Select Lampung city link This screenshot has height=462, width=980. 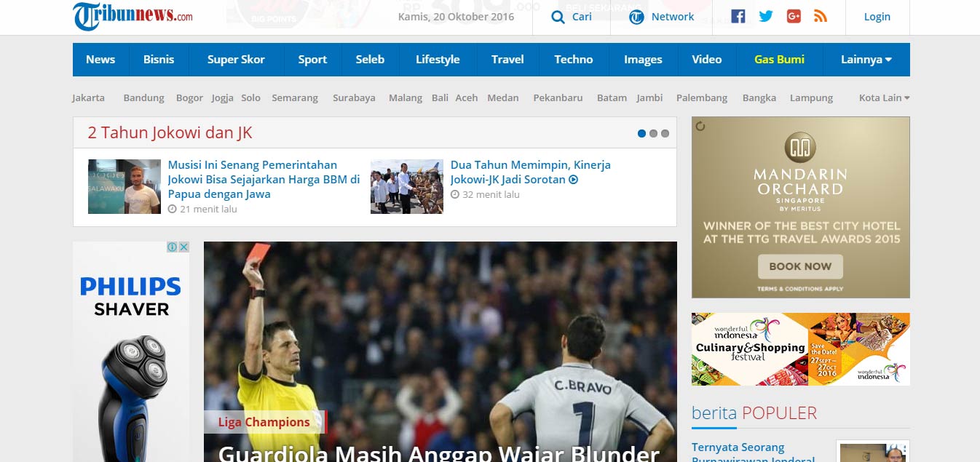pyautogui.click(x=811, y=97)
